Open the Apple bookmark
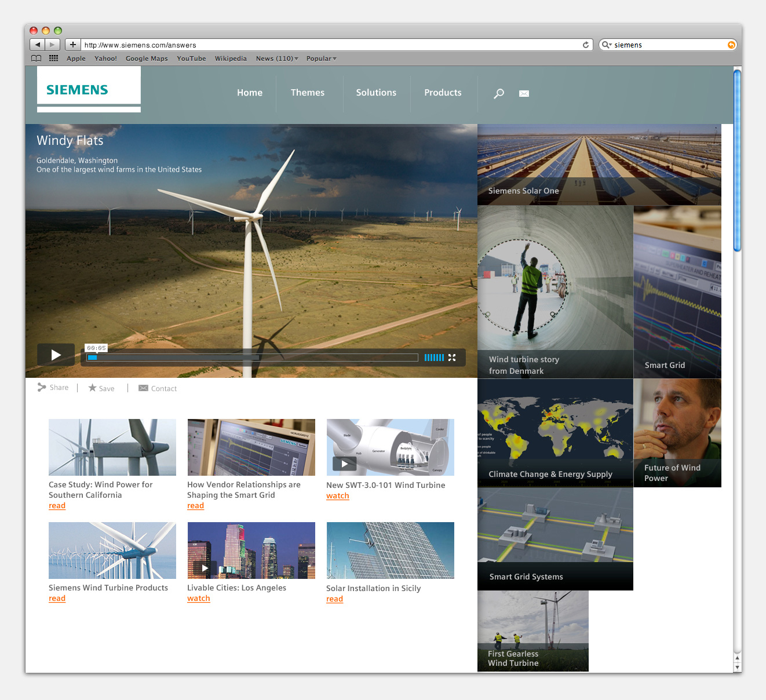 (x=76, y=59)
